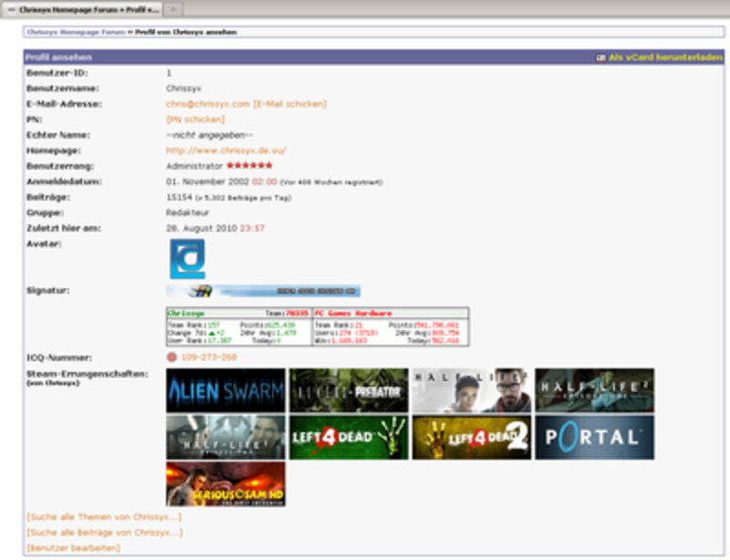Viewport: 730px width, 560px height.
Task: Visit the homepage link www.chrissyx.de.vu
Action: 226,150
